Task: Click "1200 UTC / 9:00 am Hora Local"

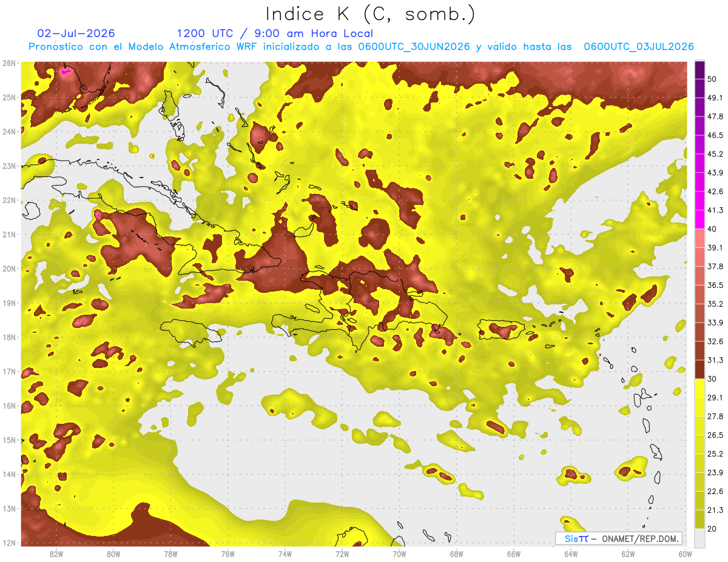Action: tap(275, 33)
